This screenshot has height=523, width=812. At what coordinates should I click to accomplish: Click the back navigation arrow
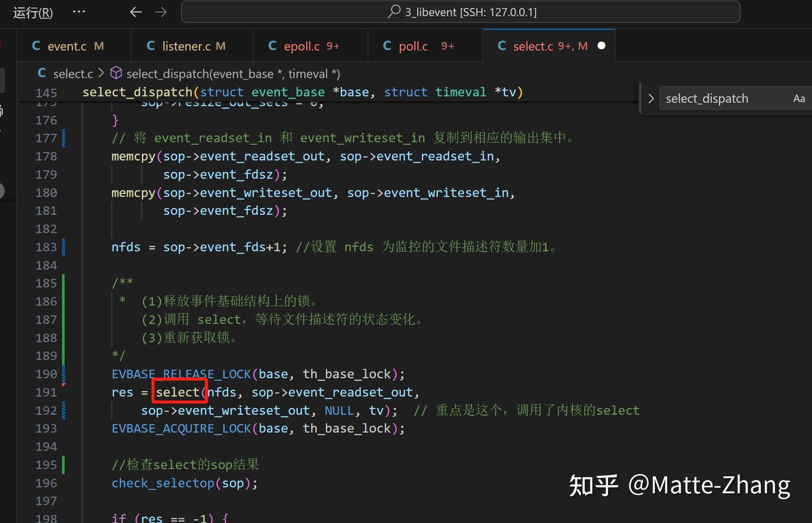(x=135, y=12)
